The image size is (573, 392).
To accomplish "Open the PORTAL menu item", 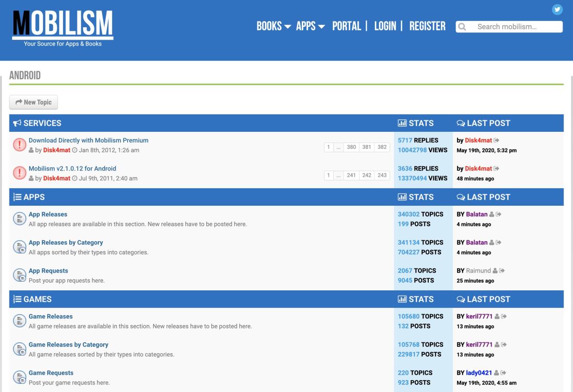I will click(347, 26).
